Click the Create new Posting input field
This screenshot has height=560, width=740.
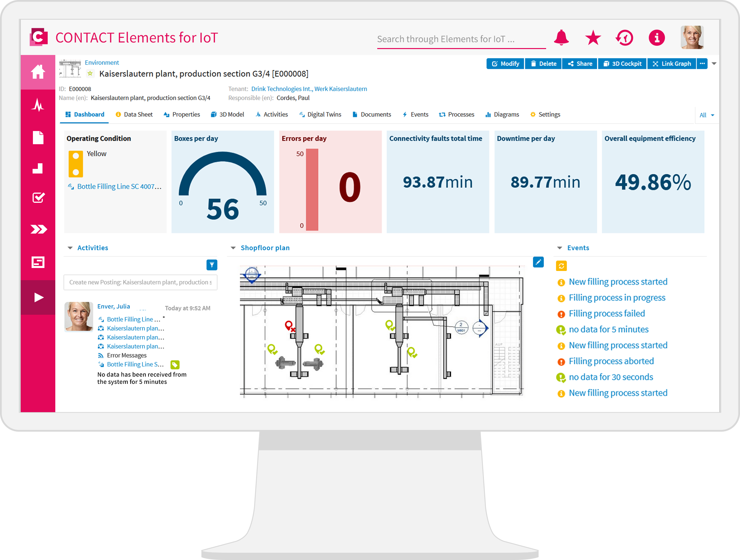click(140, 282)
